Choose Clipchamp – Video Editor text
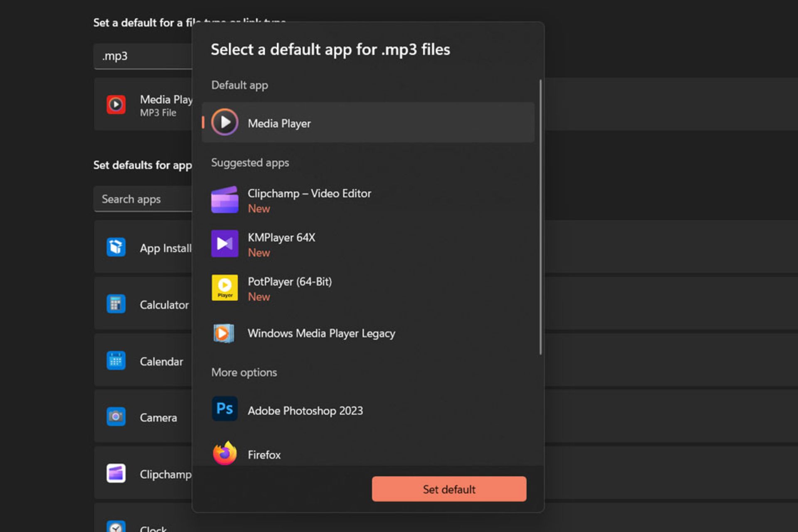The height and width of the screenshot is (532, 798). pyautogui.click(x=309, y=194)
